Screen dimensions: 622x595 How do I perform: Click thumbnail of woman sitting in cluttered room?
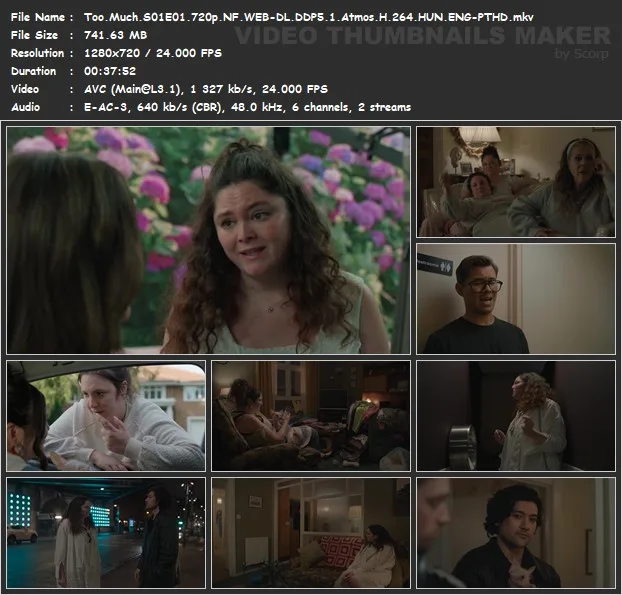tap(311, 416)
